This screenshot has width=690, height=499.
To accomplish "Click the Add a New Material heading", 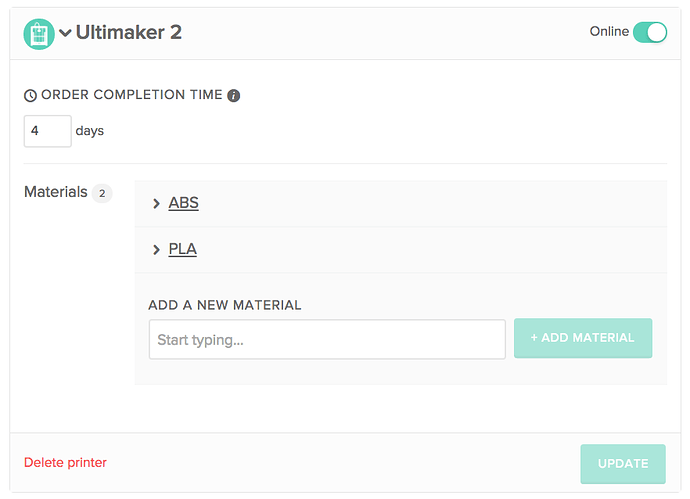I will [225, 305].
